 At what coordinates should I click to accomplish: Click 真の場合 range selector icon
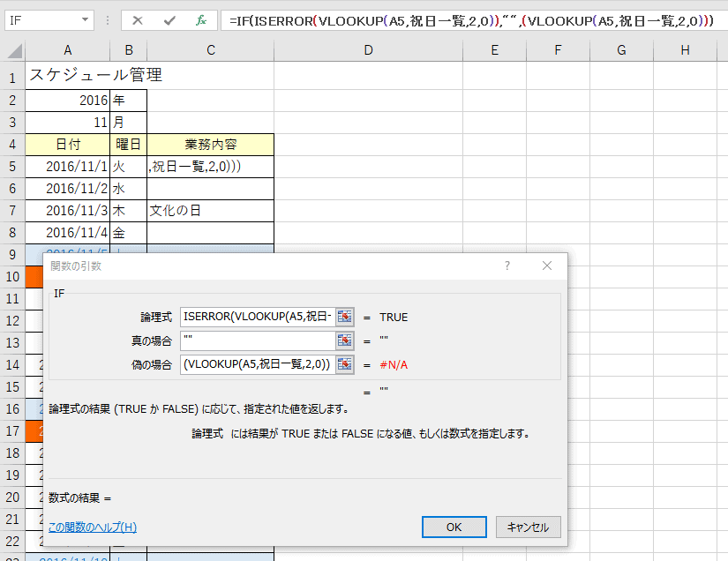[344, 340]
